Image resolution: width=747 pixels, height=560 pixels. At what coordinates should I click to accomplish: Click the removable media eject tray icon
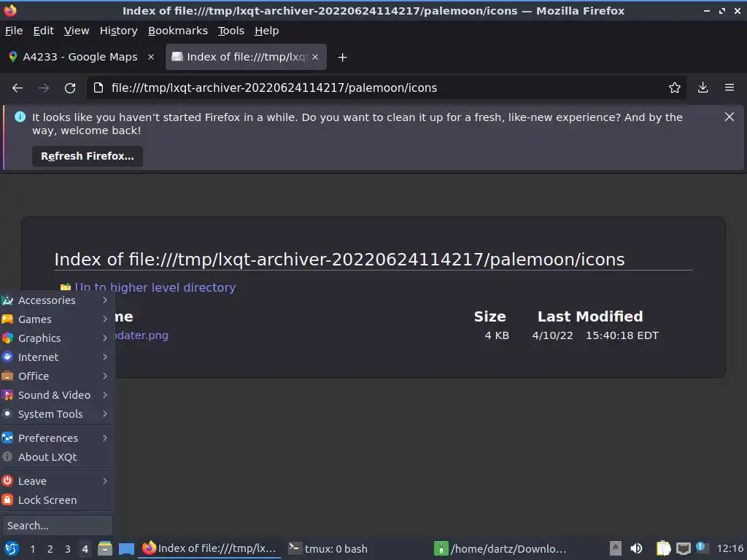616,548
